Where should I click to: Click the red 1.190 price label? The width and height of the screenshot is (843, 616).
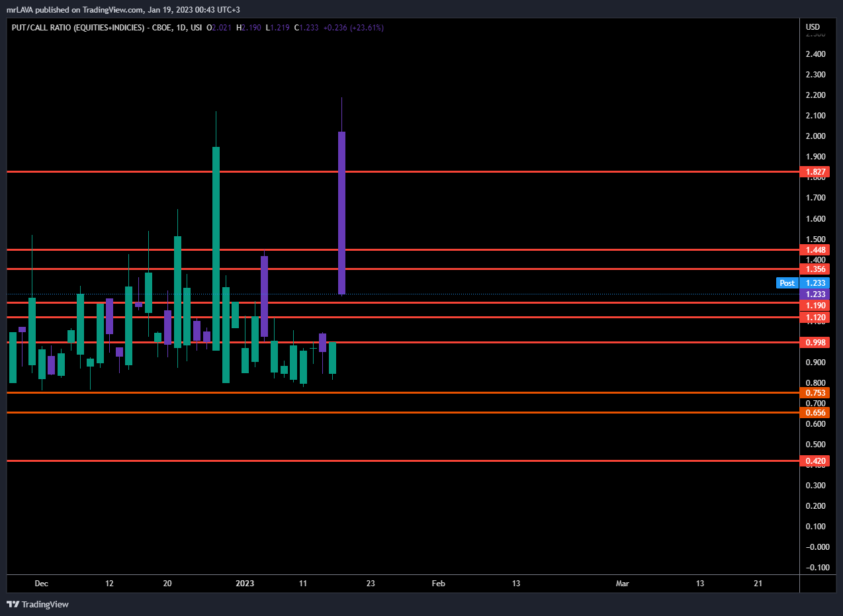tap(814, 306)
